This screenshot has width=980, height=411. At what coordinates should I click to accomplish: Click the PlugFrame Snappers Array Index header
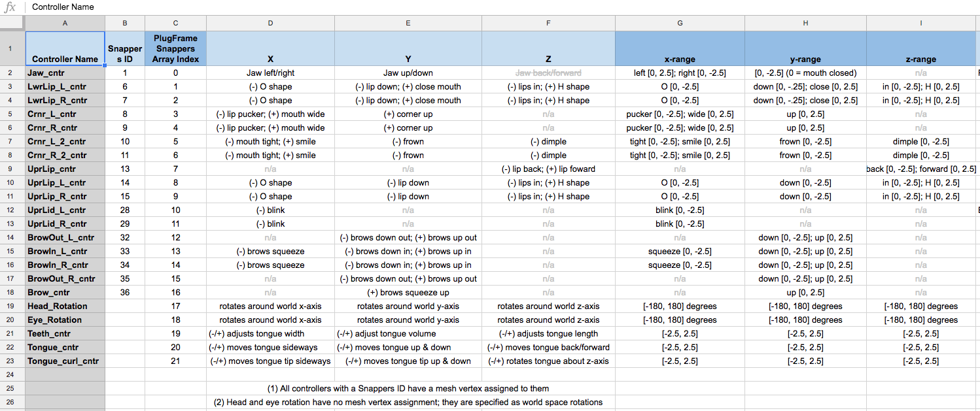tap(175, 48)
